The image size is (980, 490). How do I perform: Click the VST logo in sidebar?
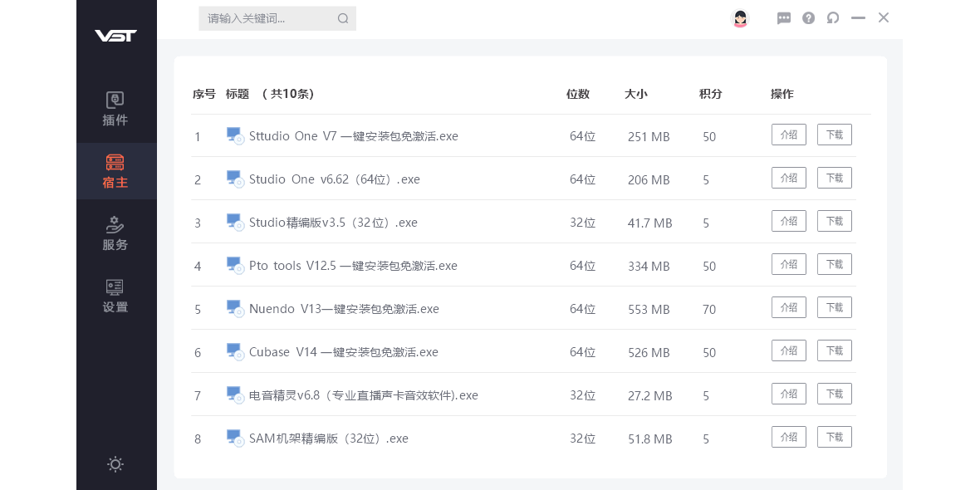tap(115, 36)
